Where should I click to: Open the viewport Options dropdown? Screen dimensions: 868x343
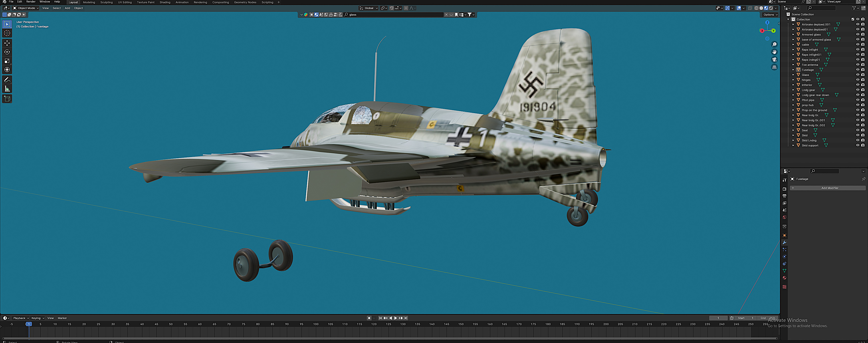(x=770, y=14)
